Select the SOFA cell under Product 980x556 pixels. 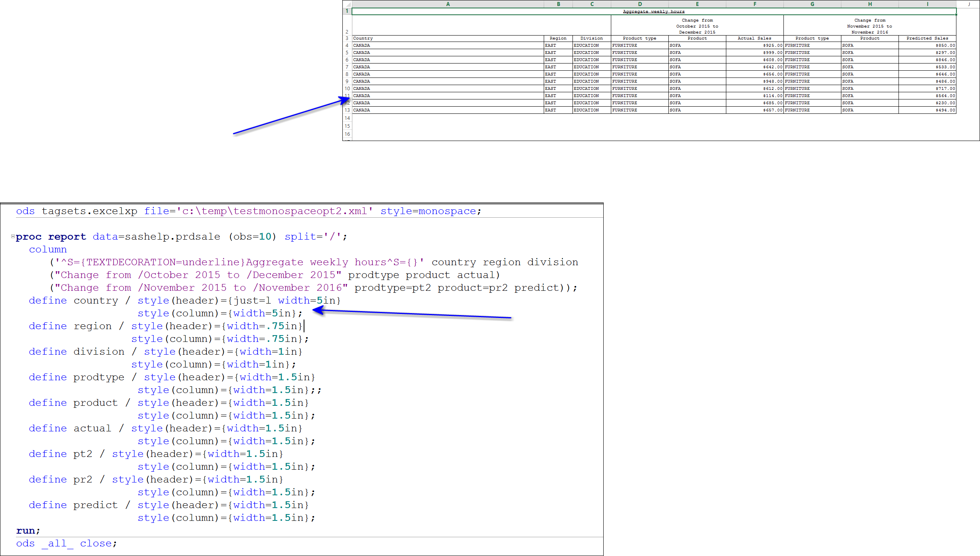click(697, 45)
